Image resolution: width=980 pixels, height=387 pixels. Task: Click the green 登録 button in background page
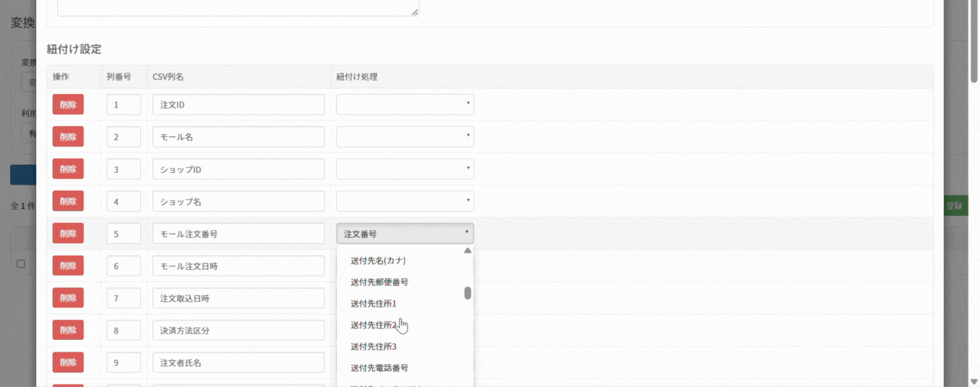tap(955, 206)
